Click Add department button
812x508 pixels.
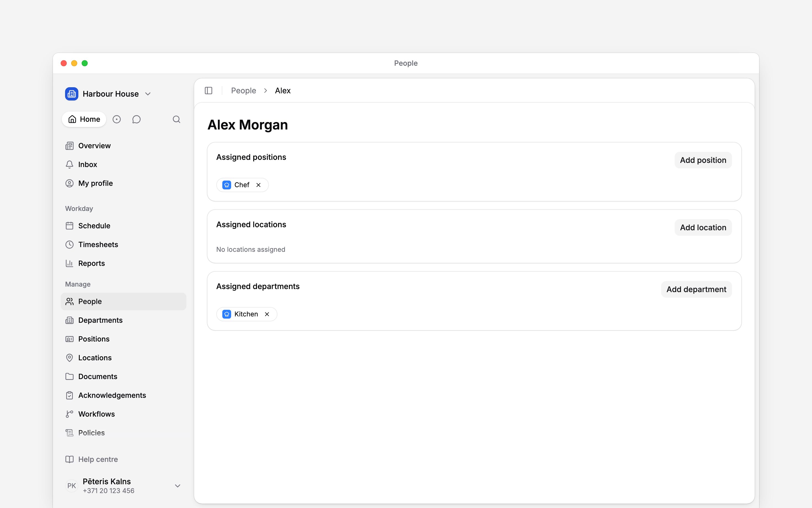click(696, 289)
